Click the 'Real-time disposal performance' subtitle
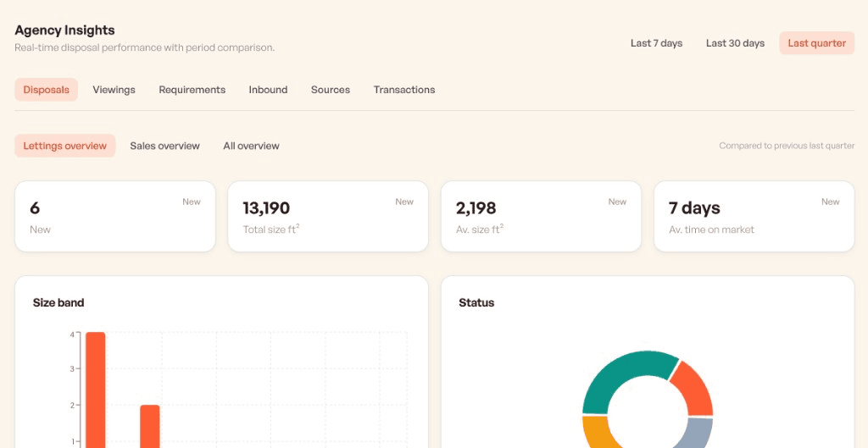The image size is (868, 448). (x=144, y=47)
